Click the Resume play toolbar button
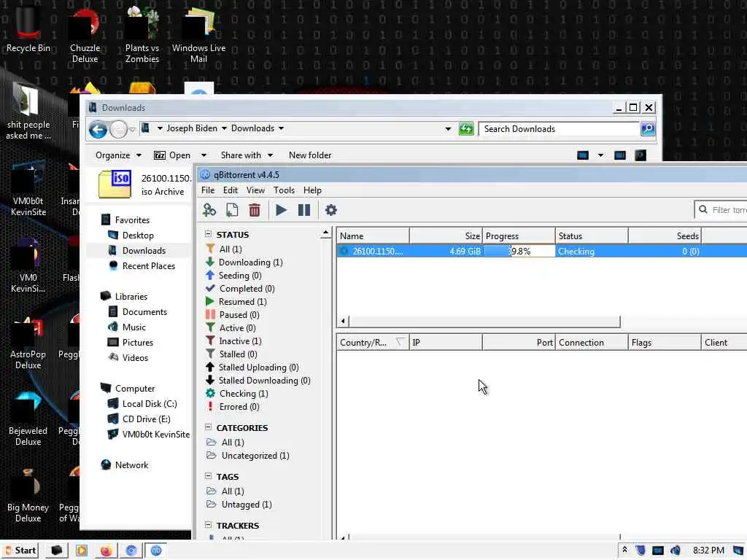This screenshot has height=560, width=747. [281, 210]
